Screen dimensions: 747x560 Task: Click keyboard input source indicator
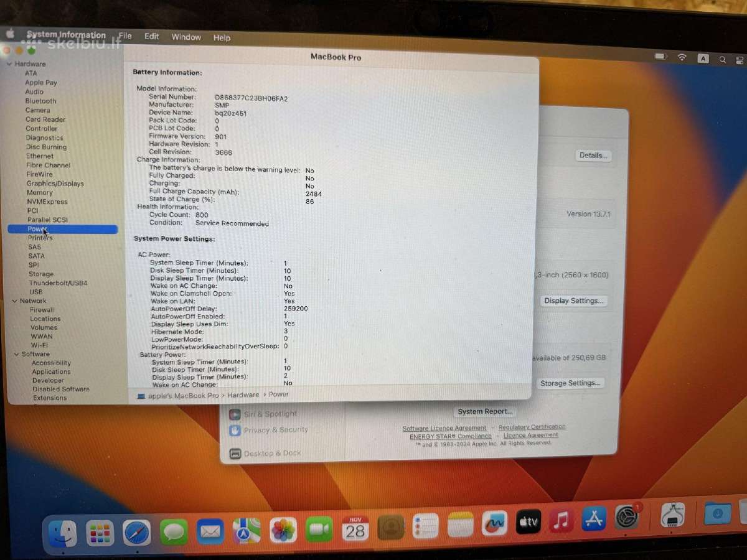tap(703, 58)
